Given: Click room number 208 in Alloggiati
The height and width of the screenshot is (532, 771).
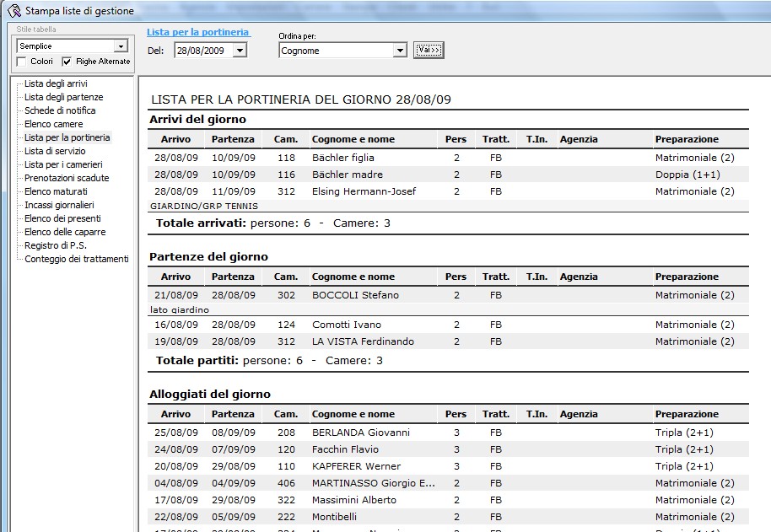Looking at the screenshot, I should coord(286,433).
